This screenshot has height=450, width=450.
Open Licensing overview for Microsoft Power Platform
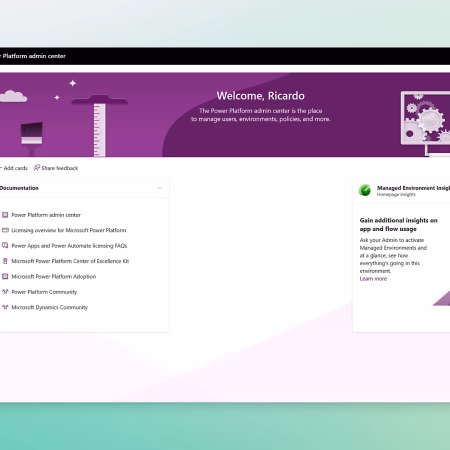point(69,230)
